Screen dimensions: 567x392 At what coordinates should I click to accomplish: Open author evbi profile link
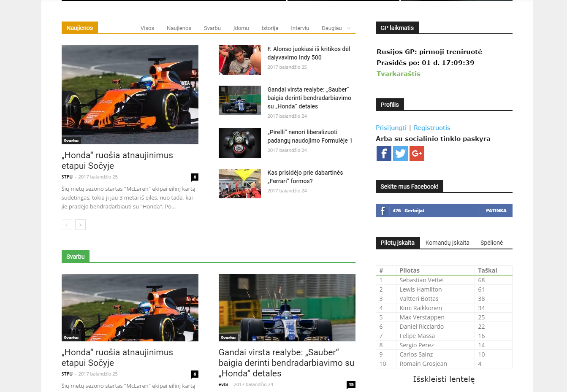(x=223, y=384)
